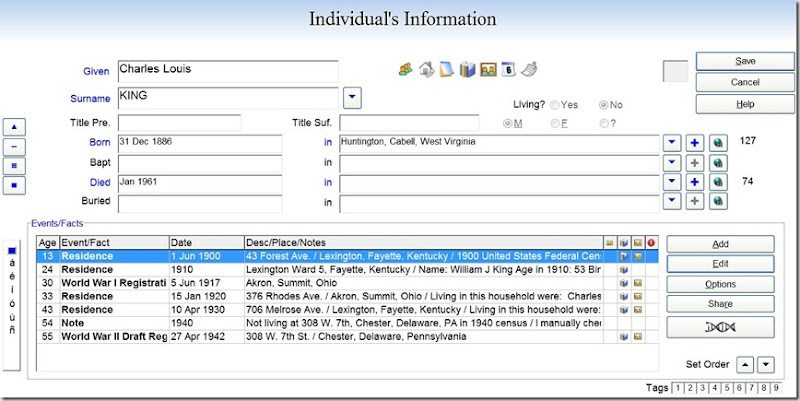Insert the ñ special character
The height and width of the screenshot is (401, 800).
click(12, 330)
